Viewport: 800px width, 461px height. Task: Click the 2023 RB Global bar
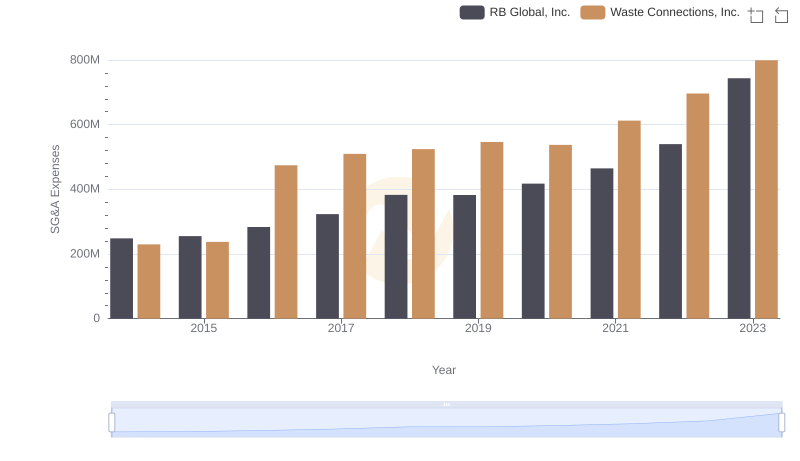coord(739,198)
